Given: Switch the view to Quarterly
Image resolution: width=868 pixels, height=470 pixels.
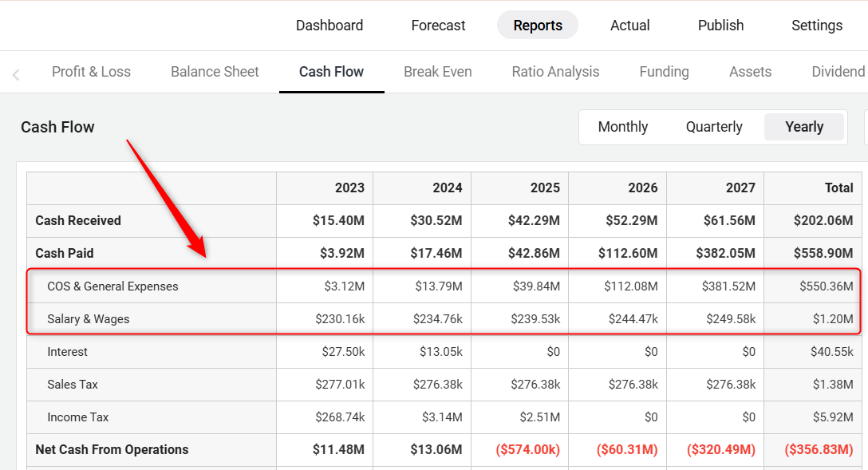Looking at the screenshot, I should click(714, 127).
